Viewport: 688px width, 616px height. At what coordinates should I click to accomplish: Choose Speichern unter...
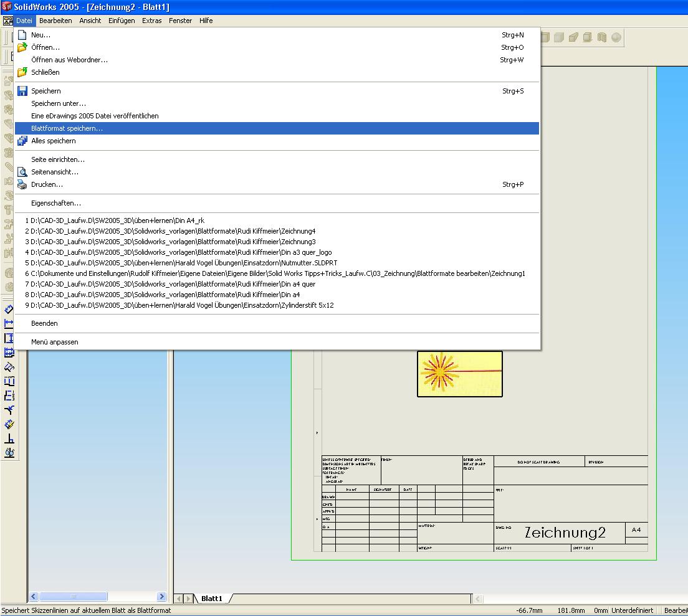click(277, 103)
